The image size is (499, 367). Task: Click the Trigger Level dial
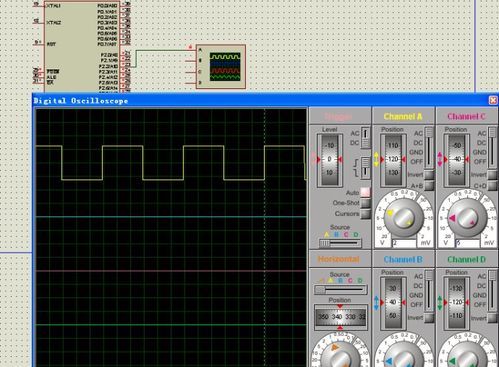coord(330,160)
